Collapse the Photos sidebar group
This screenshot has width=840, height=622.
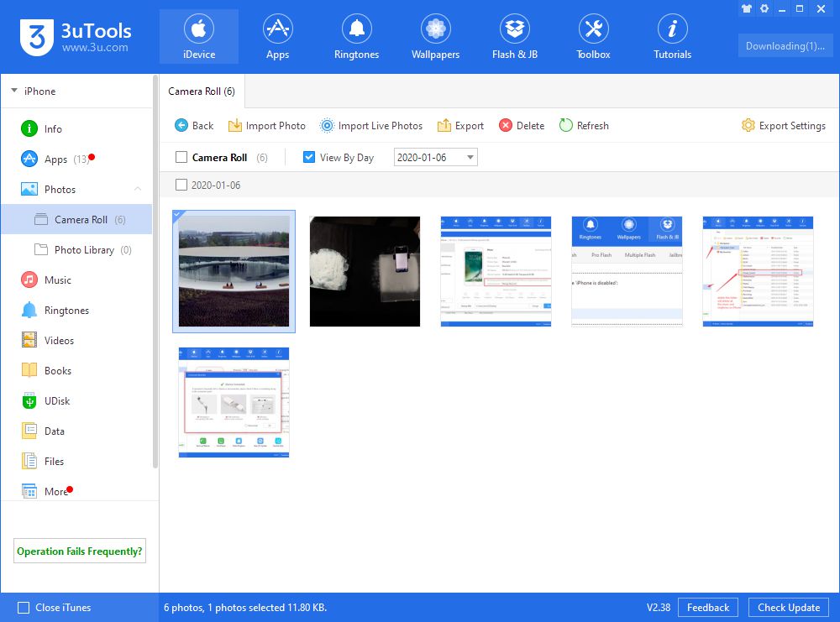[138, 189]
